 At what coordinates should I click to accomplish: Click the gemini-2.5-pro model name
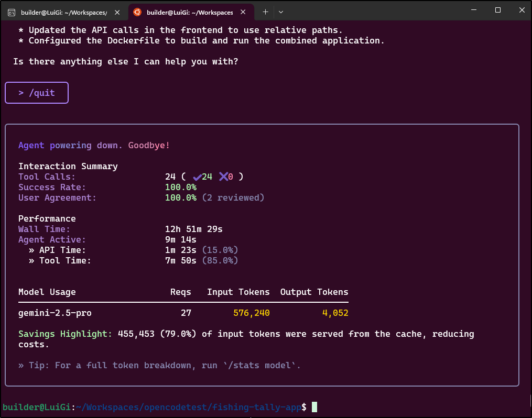coord(55,313)
